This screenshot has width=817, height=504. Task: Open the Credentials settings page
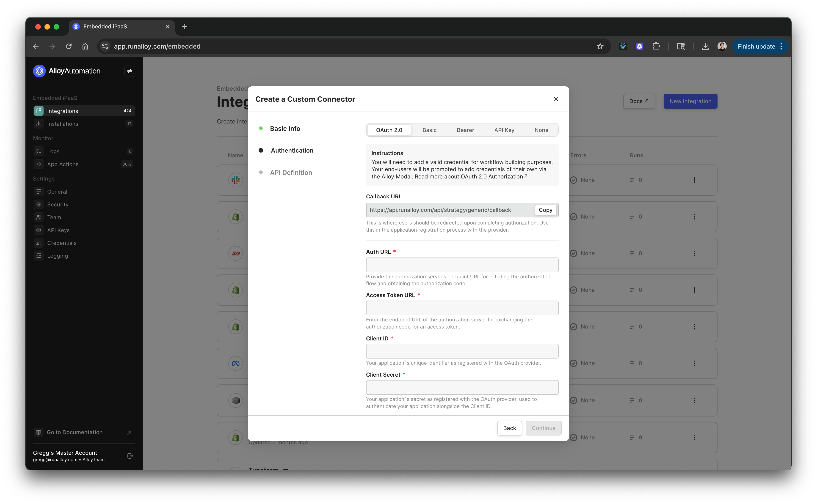pos(62,243)
